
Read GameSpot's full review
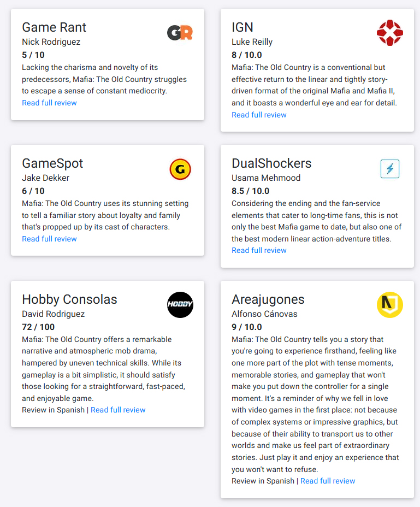coord(49,239)
